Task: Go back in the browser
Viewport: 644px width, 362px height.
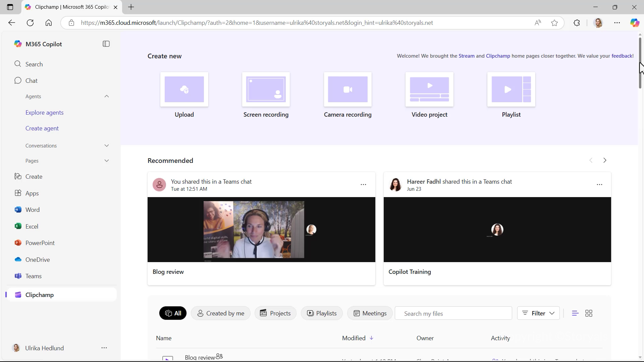Action: [12, 23]
